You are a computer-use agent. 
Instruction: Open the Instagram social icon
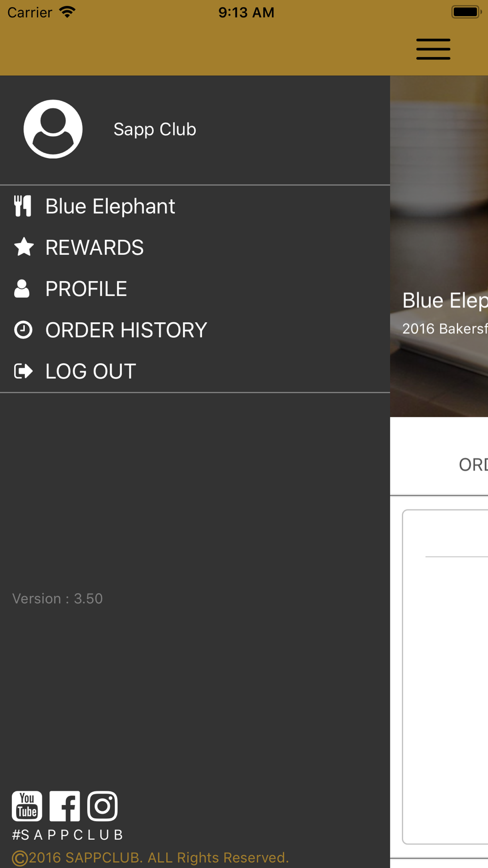click(102, 806)
